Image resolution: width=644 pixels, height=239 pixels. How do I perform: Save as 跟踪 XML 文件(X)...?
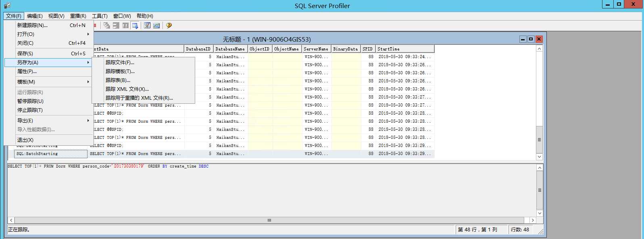(144, 89)
